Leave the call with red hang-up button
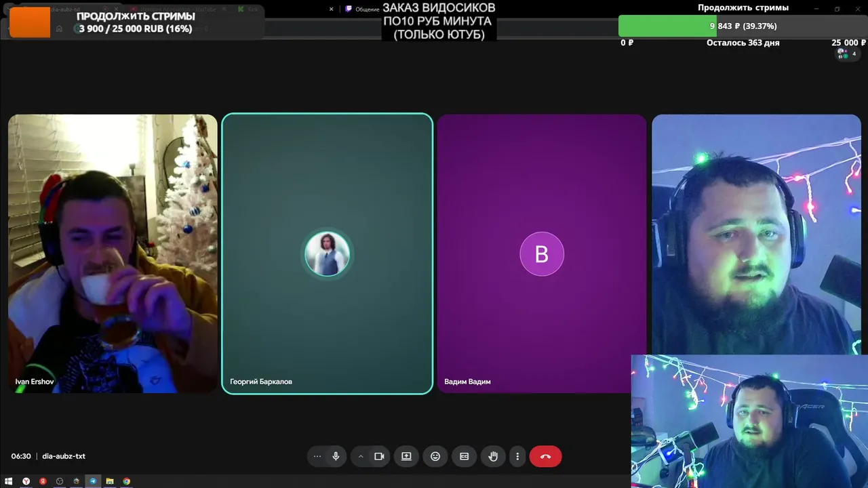The width and height of the screenshot is (868, 488). (x=545, y=456)
